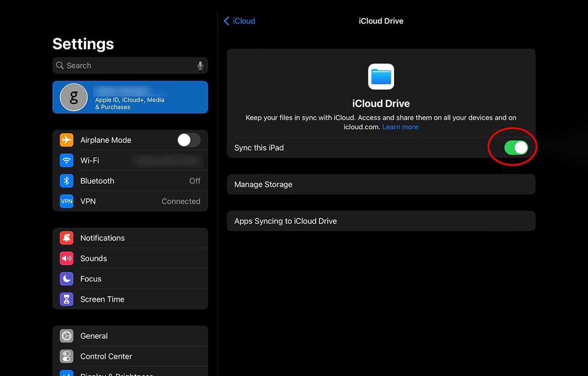Select the General gear icon
Image resolution: width=588 pixels, height=376 pixels.
point(67,336)
